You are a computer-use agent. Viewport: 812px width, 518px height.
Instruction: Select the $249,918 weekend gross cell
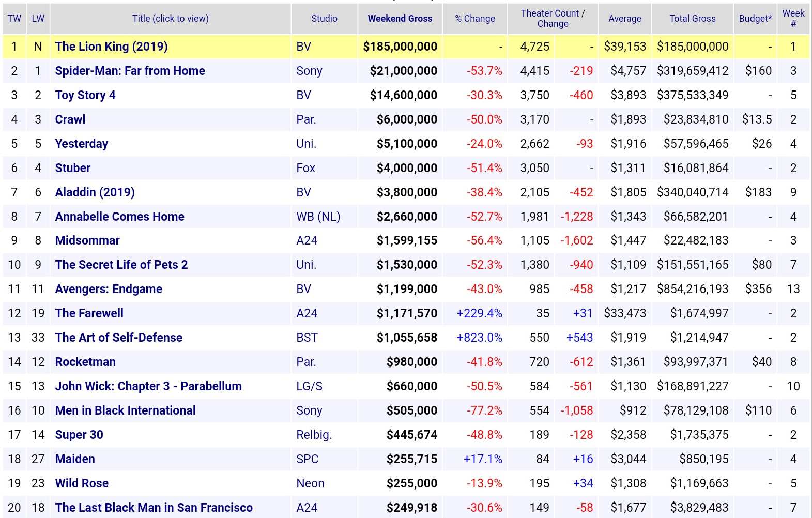point(412,508)
